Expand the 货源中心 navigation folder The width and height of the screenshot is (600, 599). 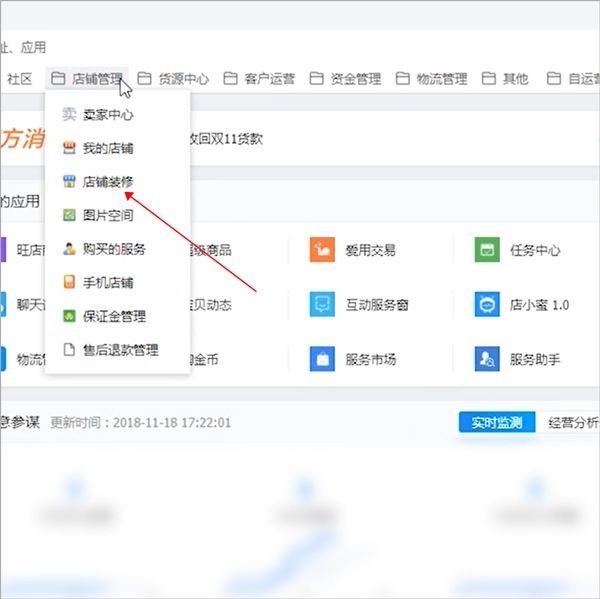[x=173, y=78]
